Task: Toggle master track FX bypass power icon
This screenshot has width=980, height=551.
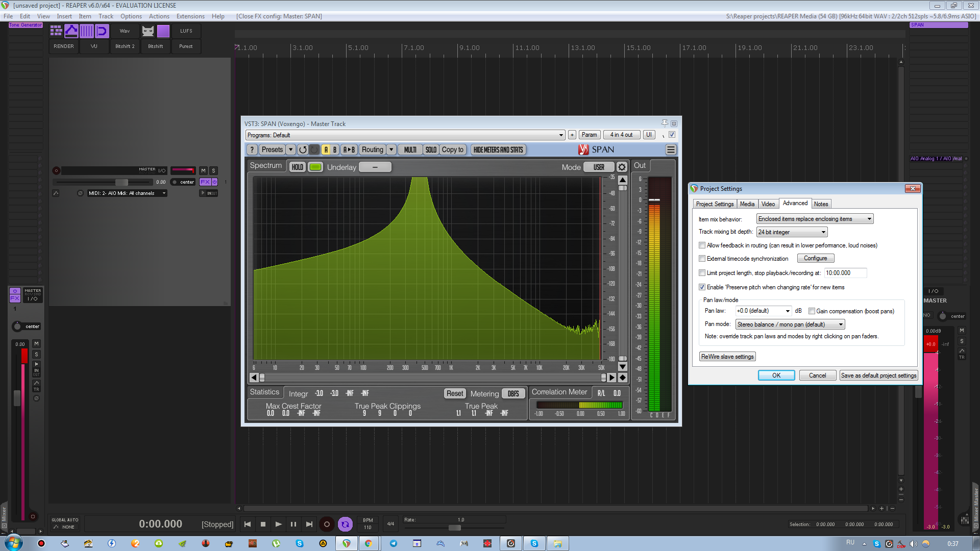Action: 215,182
